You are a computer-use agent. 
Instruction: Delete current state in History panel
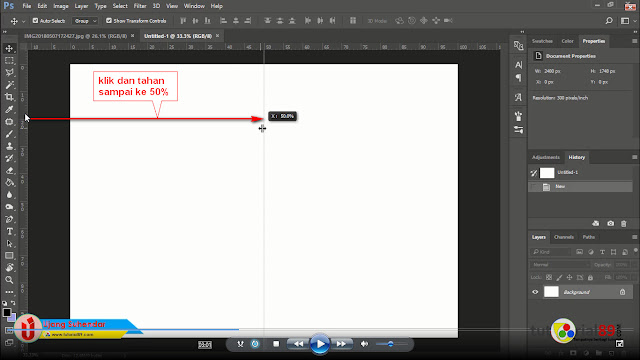point(623,224)
